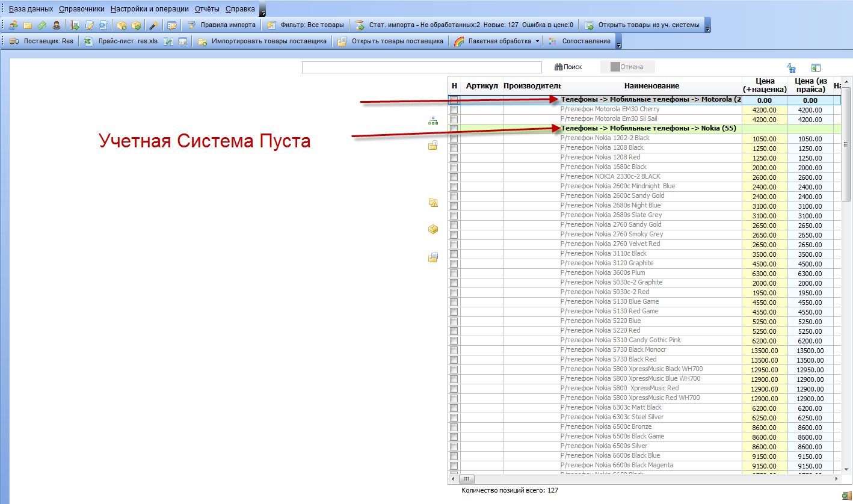
Task: Click the green panel-collapse icon above the grid
Action: [816, 68]
